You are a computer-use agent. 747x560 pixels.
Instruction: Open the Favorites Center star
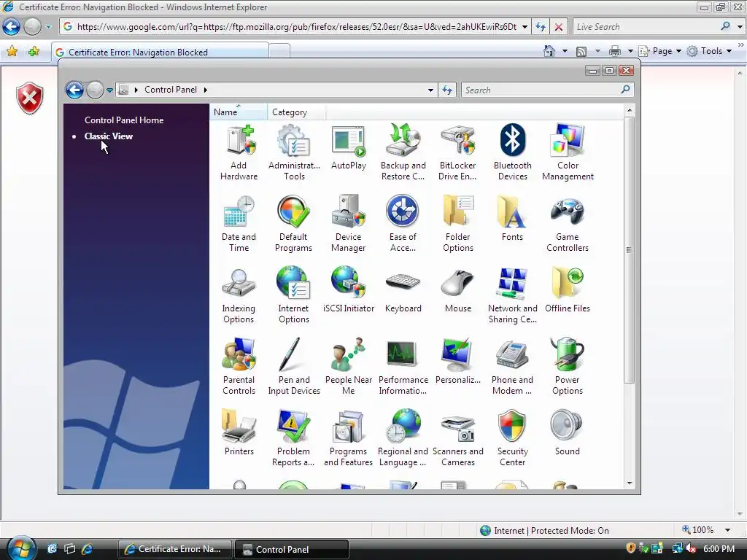pos(12,51)
